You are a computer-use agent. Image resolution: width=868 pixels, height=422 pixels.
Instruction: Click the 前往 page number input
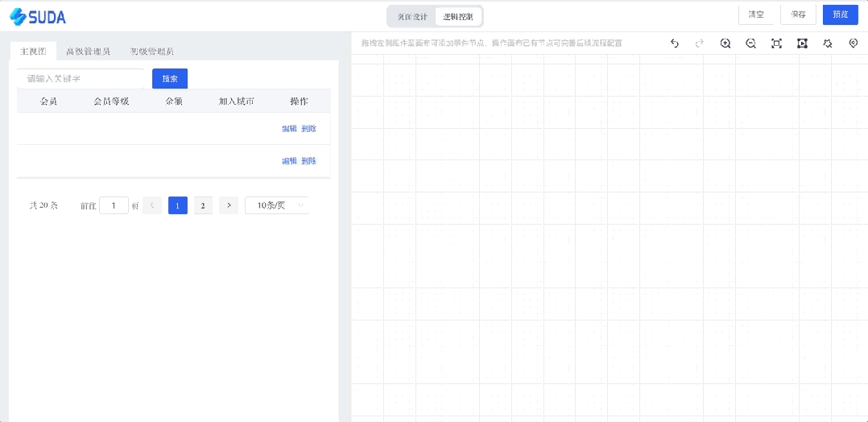(114, 205)
